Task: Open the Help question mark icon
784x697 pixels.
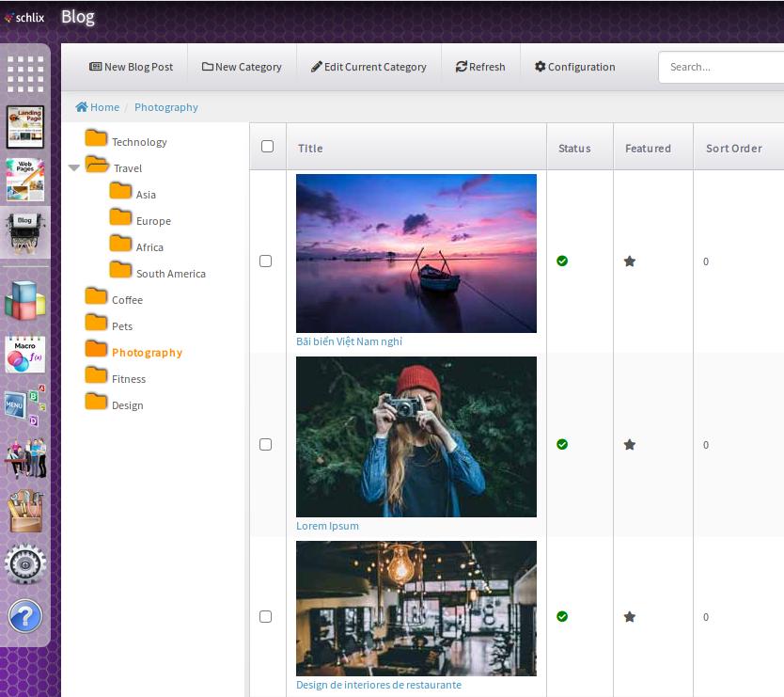Action: (x=25, y=616)
